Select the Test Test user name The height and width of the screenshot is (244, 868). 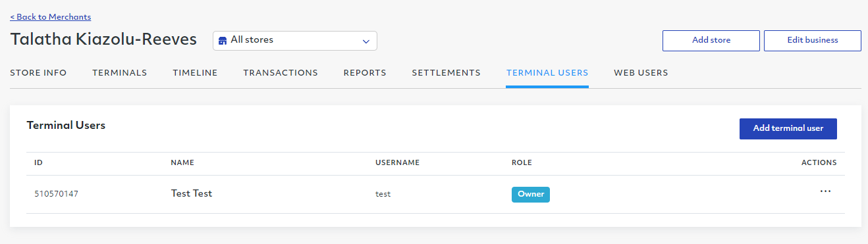(x=192, y=193)
